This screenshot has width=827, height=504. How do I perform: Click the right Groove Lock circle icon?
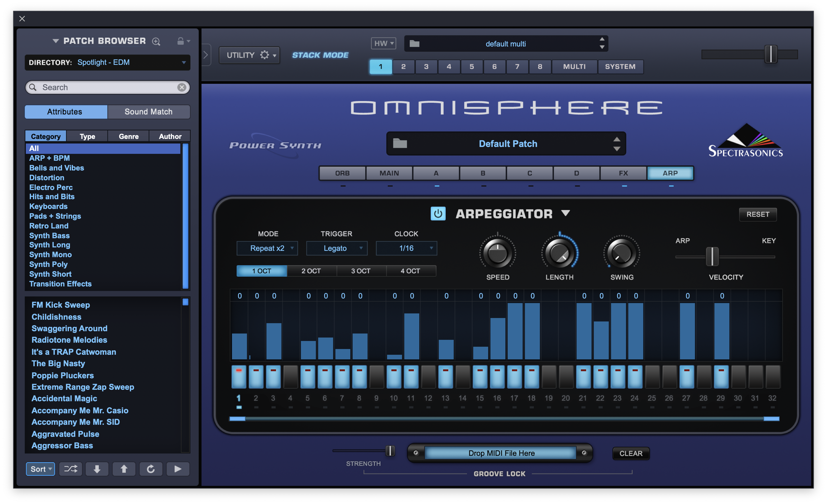pyautogui.click(x=584, y=453)
